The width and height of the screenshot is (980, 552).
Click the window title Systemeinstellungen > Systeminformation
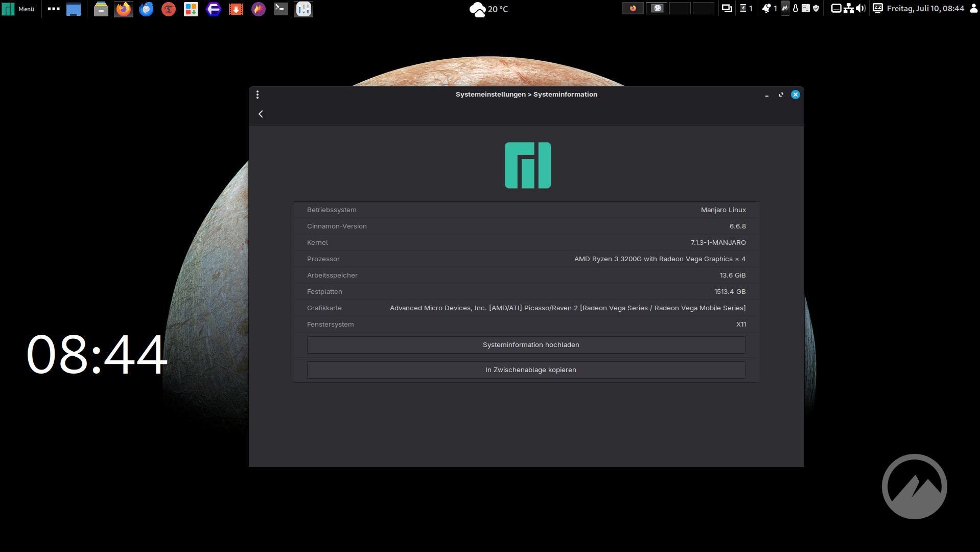526,95
